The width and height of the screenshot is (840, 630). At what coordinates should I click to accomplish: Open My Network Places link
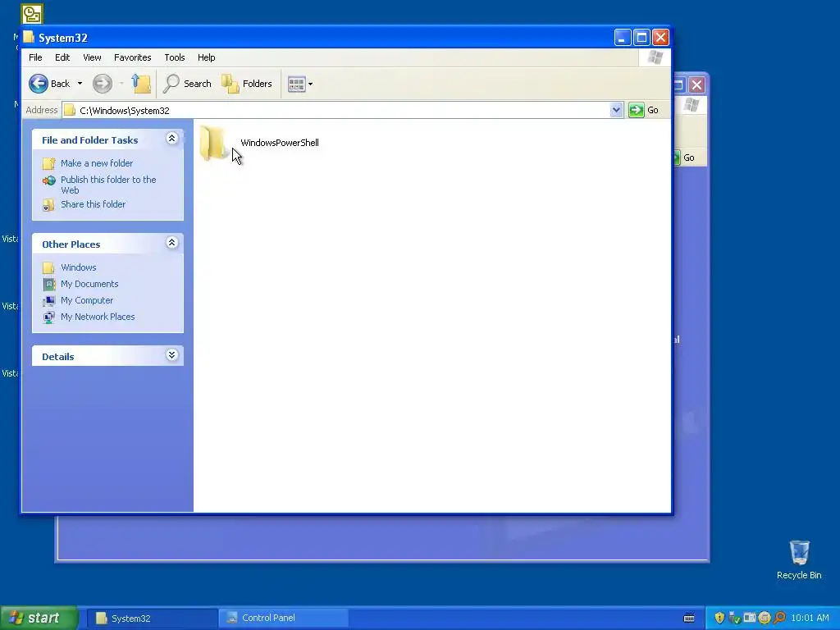[x=98, y=317]
